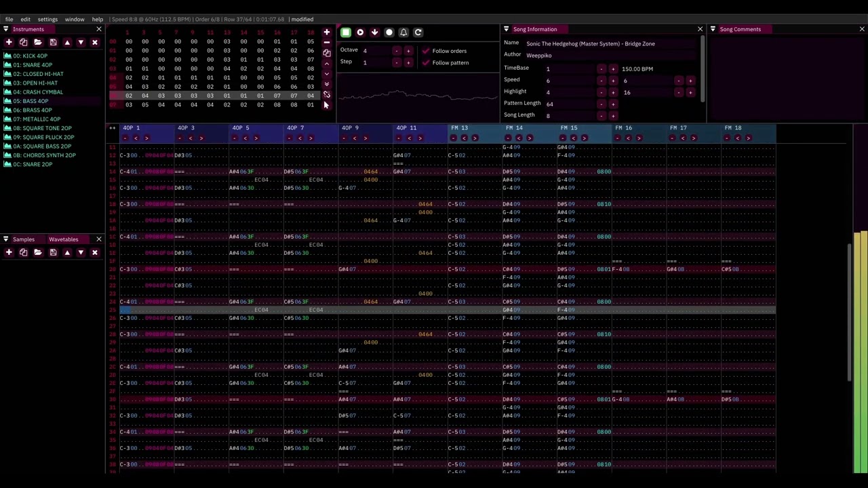Expand effect columns on the FM 18 channel
Viewport: 868px width, 488px height.
pyautogui.click(x=748, y=138)
